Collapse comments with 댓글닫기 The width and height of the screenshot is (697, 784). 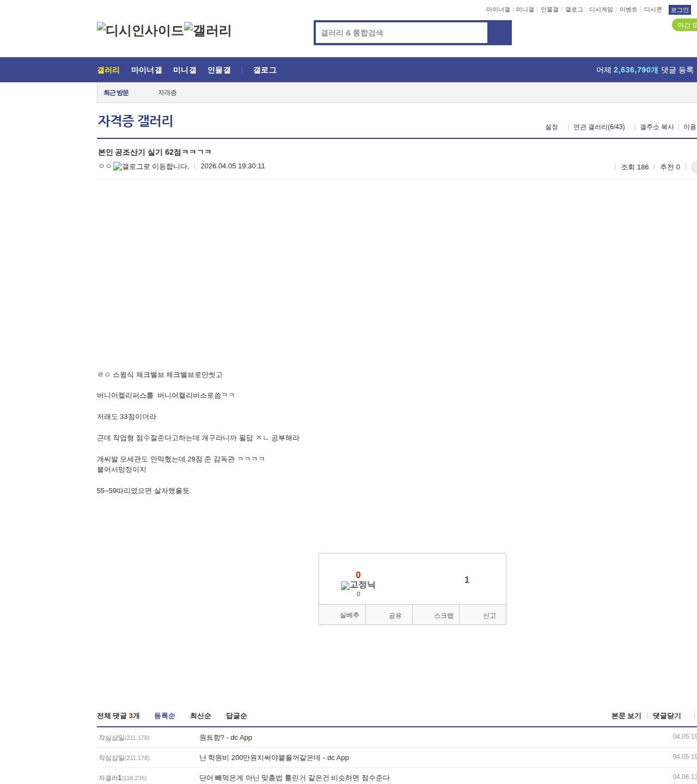point(667,716)
